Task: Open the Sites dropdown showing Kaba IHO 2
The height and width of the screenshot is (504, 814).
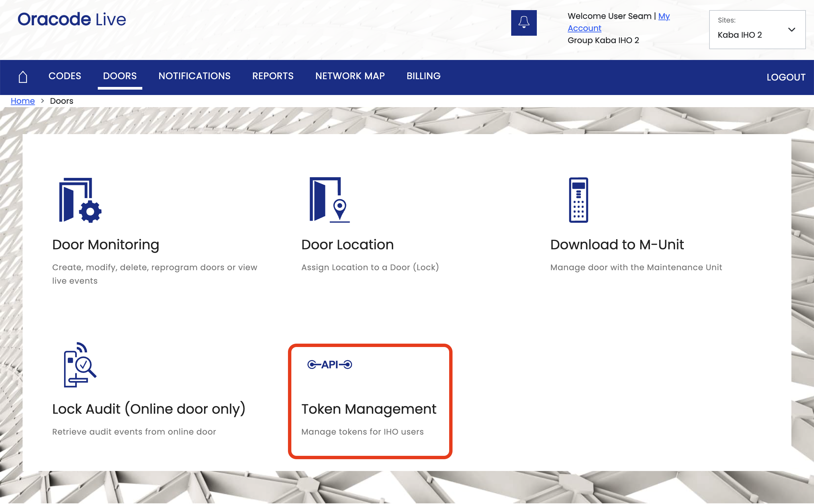Action: pos(757,30)
